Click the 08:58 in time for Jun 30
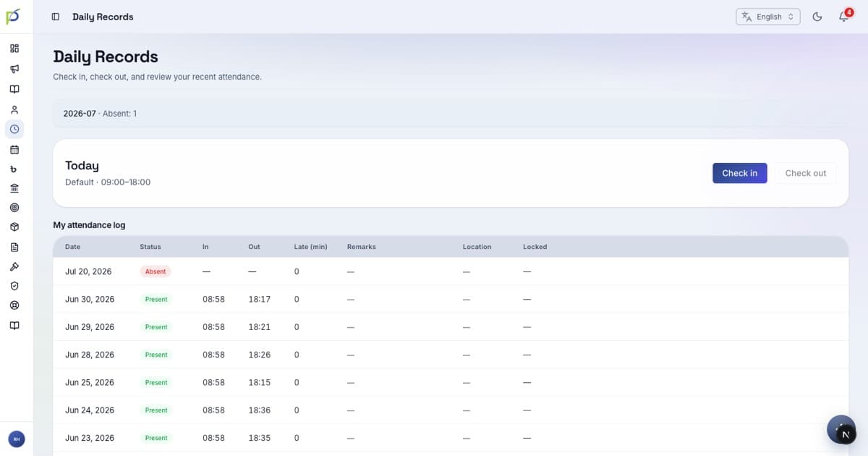The height and width of the screenshot is (456, 868). [x=213, y=299]
